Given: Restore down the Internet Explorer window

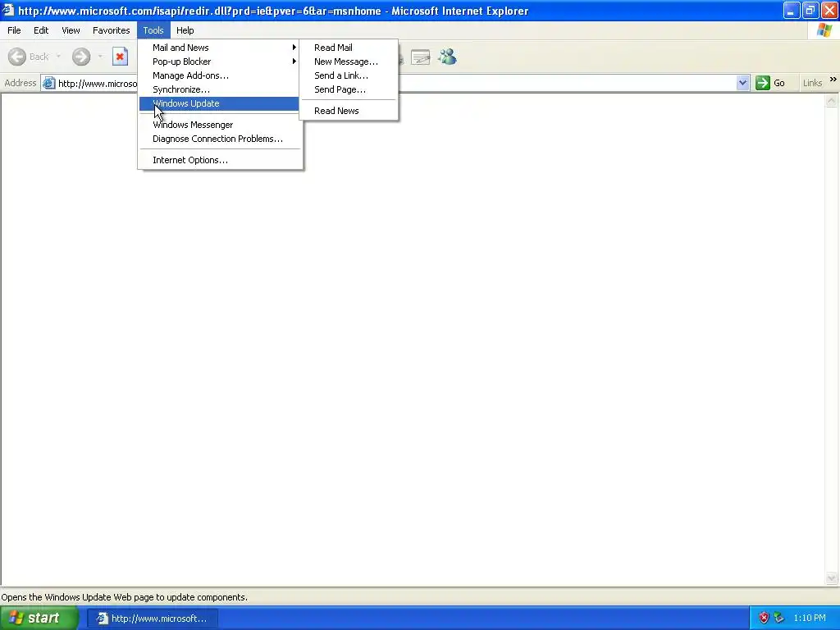Looking at the screenshot, I should pyautogui.click(x=810, y=10).
